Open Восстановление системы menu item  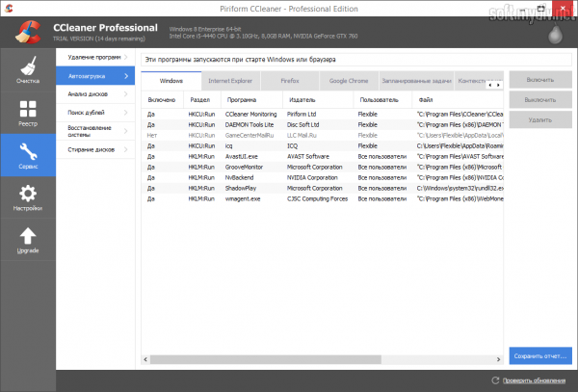pyautogui.click(x=95, y=131)
